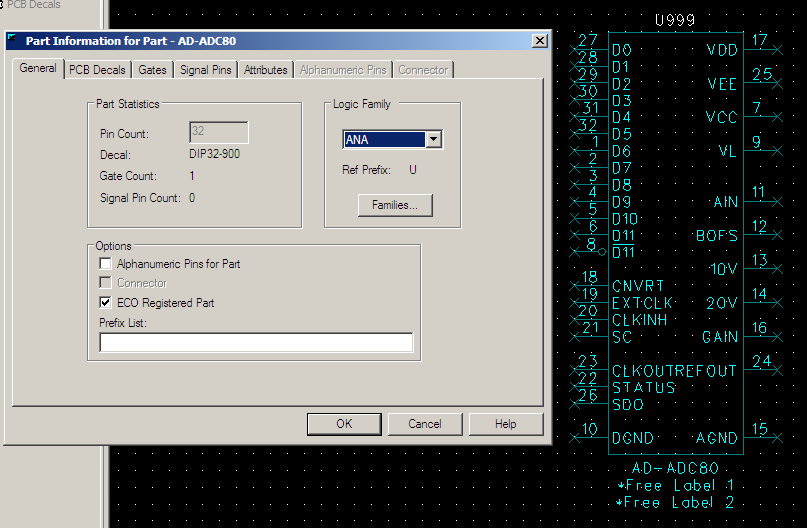Click the Ref Prefix U value
The width and height of the screenshot is (807, 528).
pyautogui.click(x=413, y=170)
